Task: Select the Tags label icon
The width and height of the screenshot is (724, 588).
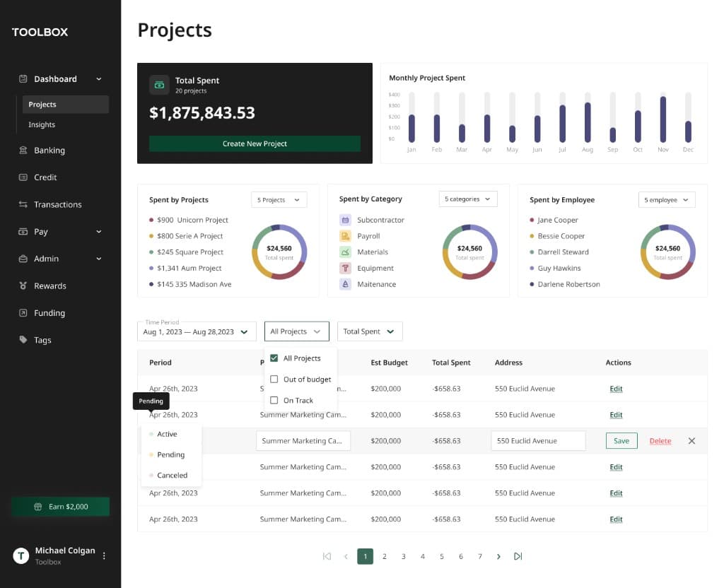Action: click(22, 340)
